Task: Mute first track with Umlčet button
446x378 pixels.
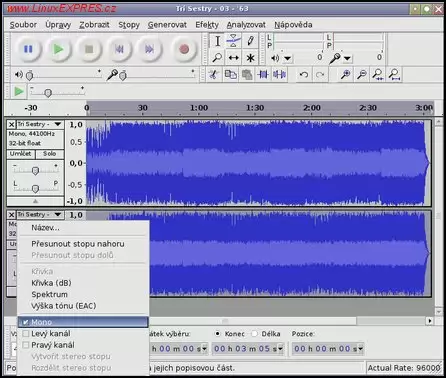Action: (x=21, y=154)
